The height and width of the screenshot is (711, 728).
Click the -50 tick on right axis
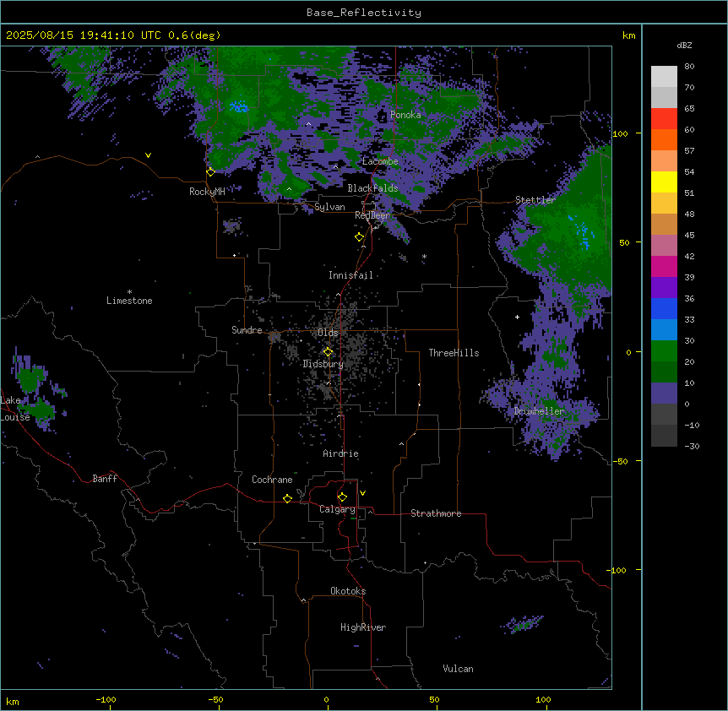pos(620,461)
